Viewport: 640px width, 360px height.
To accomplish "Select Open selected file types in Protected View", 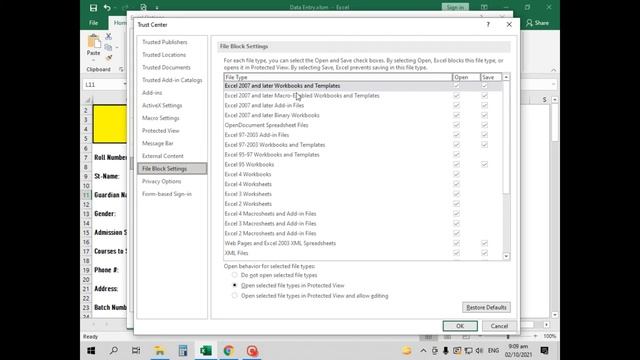I will (234, 285).
